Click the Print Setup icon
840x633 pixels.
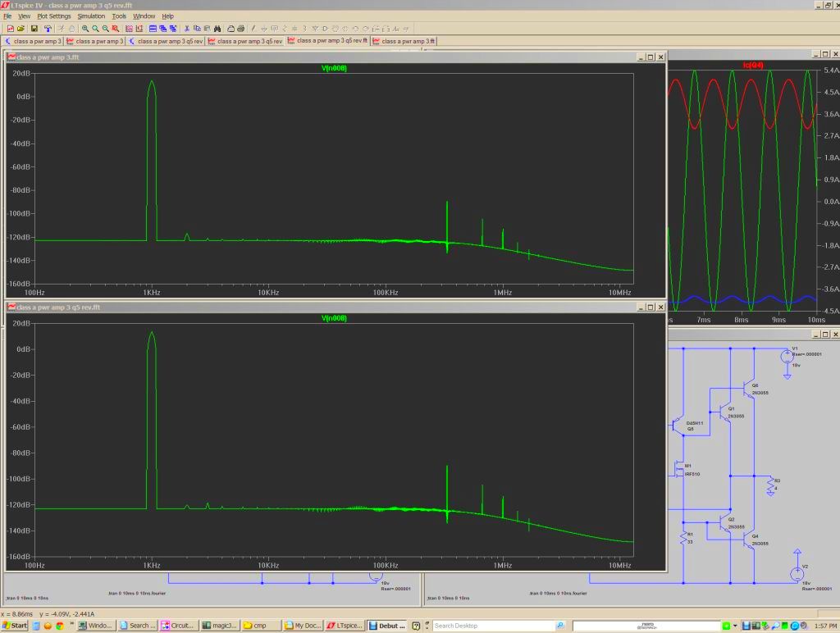231,29
